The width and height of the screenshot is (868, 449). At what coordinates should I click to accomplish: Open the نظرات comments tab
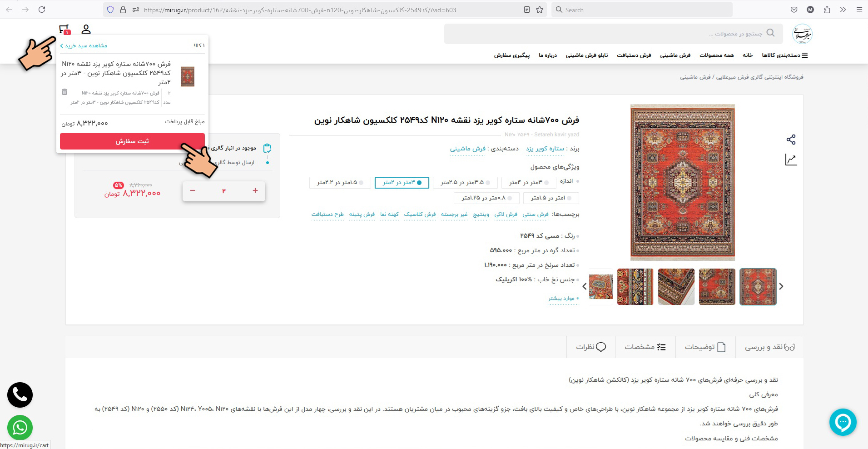590,347
